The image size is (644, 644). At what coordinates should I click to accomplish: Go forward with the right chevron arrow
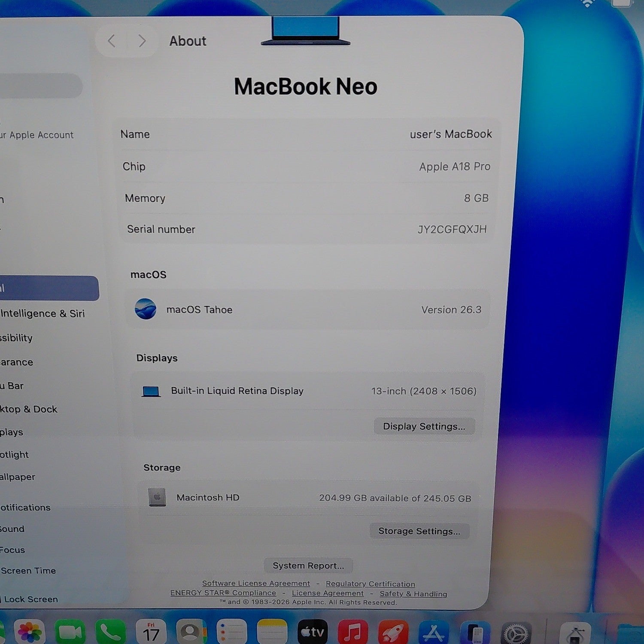coord(142,41)
